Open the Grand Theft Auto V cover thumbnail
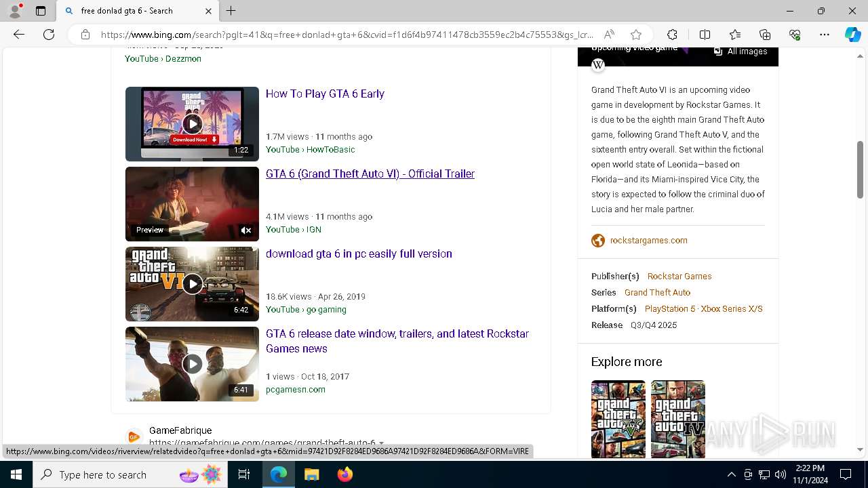Viewport: 868px width, 488px height. pos(618,419)
